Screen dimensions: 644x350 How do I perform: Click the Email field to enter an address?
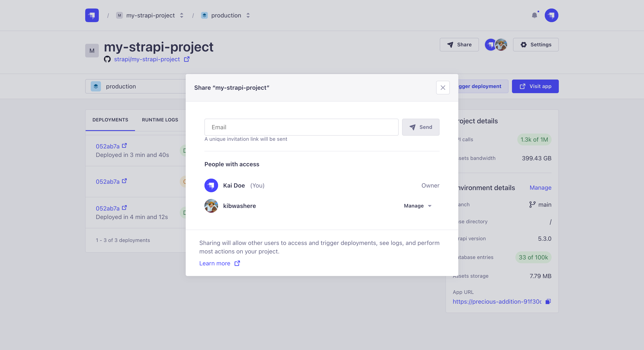click(300, 127)
